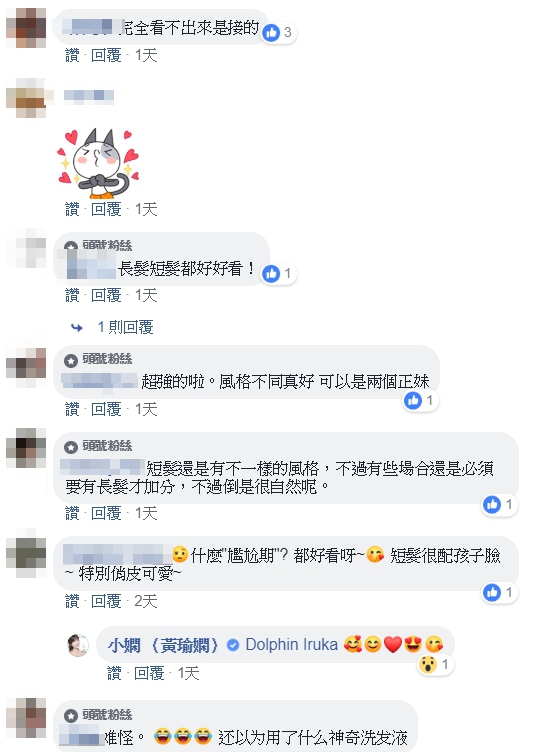Open like count on 長髮短髮都好好看 comment

coord(279,274)
